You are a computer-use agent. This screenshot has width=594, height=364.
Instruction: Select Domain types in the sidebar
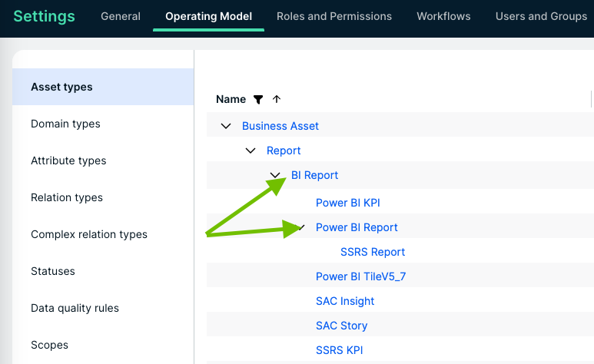[x=65, y=124]
